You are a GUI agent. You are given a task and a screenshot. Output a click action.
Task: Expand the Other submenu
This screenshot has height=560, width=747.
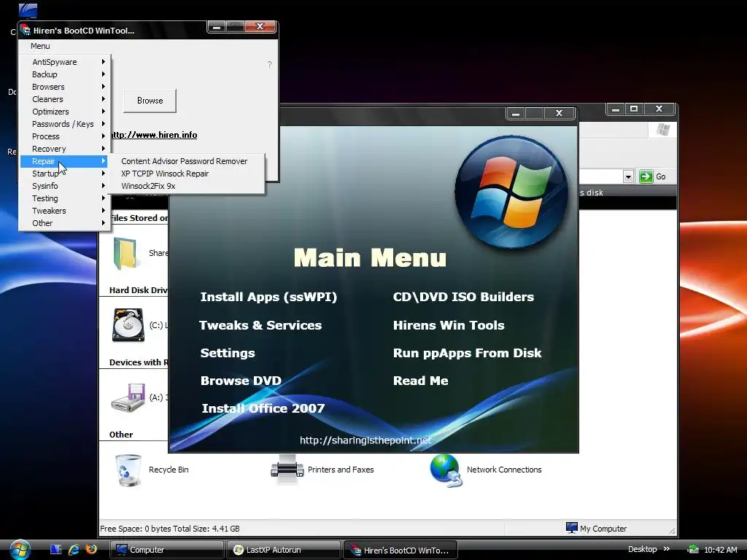tap(63, 223)
